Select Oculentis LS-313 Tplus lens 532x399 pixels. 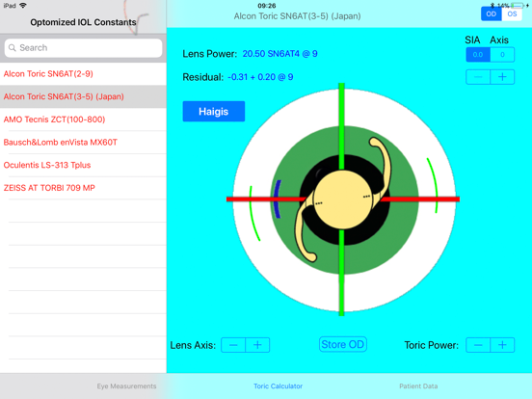(83, 165)
